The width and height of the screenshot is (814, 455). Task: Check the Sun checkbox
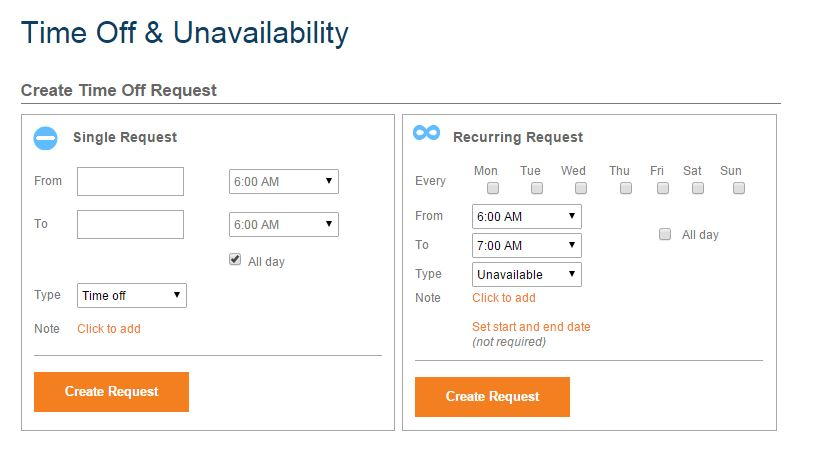739,188
